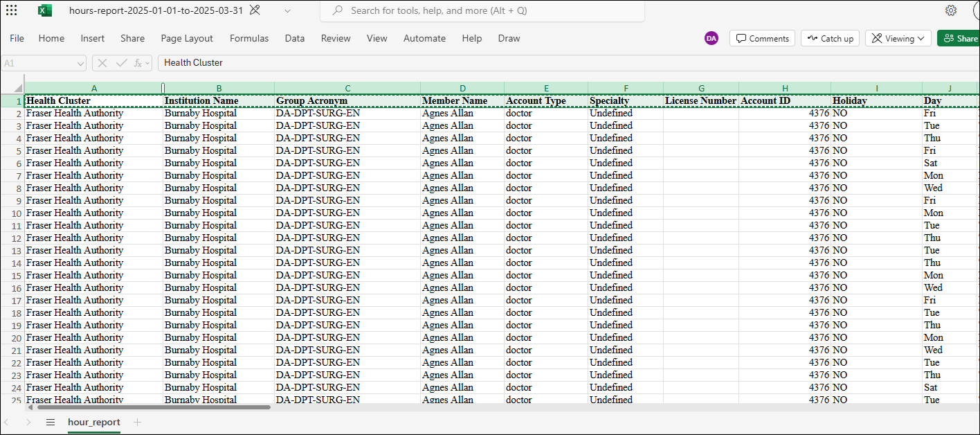Screen dimensions: 980x435
Task: Open the Help tab
Action: tap(472, 38)
